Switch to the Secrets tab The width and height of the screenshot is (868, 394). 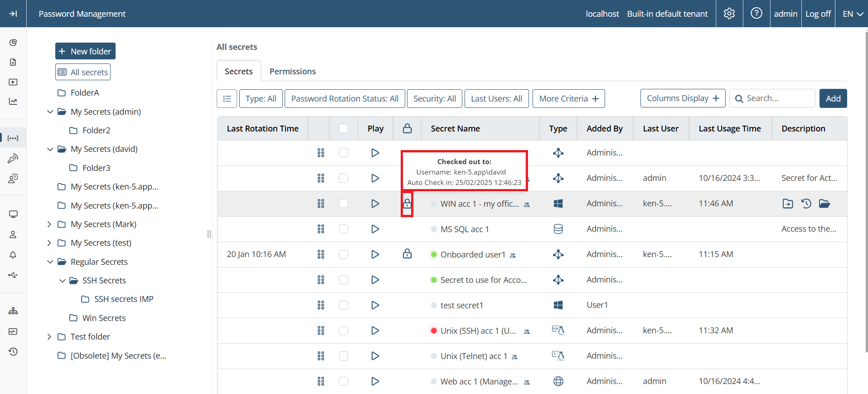pyautogui.click(x=239, y=71)
